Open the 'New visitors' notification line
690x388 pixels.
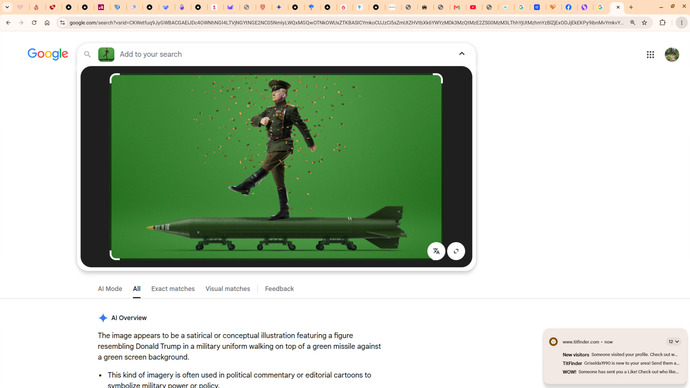tap(620, 355)
